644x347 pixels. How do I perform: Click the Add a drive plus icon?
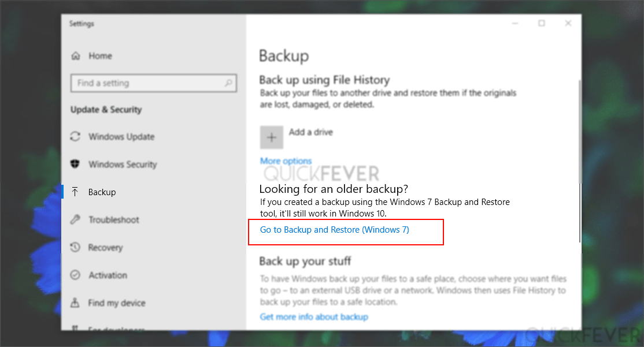[x=271, y=137]
